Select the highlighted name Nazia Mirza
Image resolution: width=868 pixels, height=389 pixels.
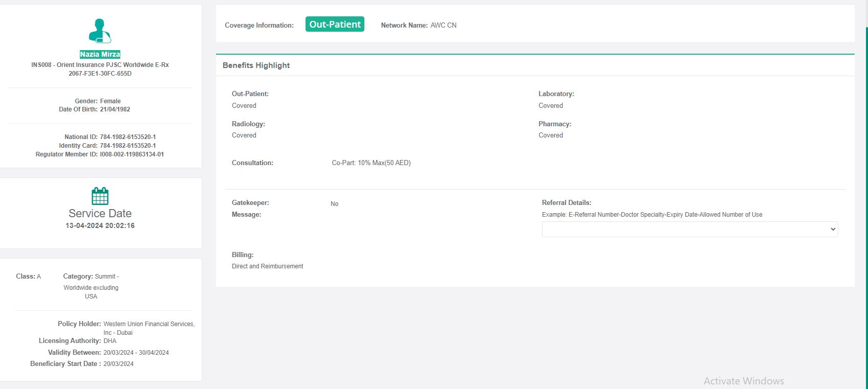coord(100,54)
